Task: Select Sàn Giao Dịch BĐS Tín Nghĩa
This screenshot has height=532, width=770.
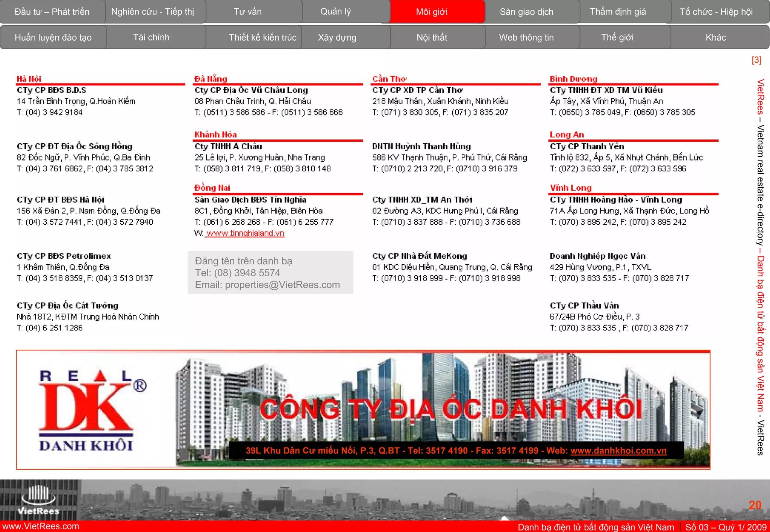Action: (x=250, y=200)
